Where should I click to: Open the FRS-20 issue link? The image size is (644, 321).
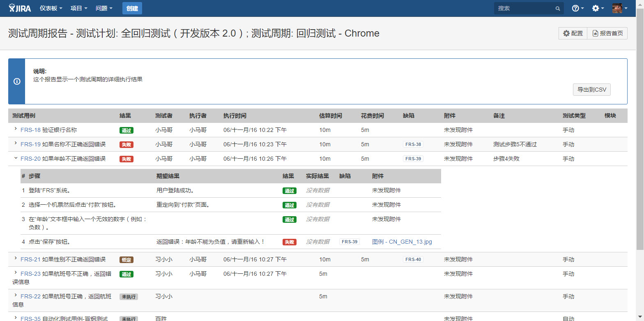tap(30, 159)
